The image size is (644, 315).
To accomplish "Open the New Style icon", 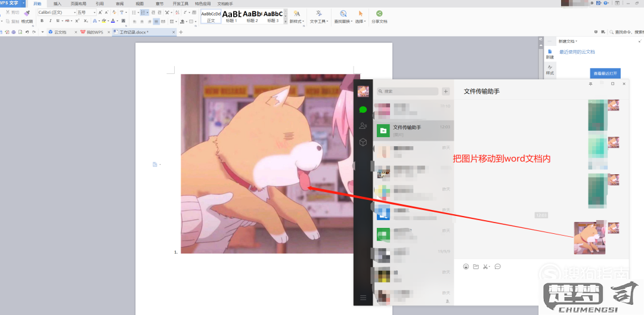I will 296,14.
